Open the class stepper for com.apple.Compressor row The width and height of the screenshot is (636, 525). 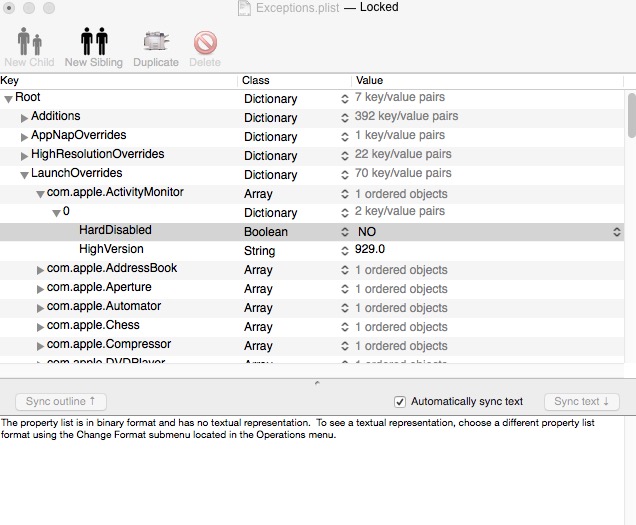[344, 346]
